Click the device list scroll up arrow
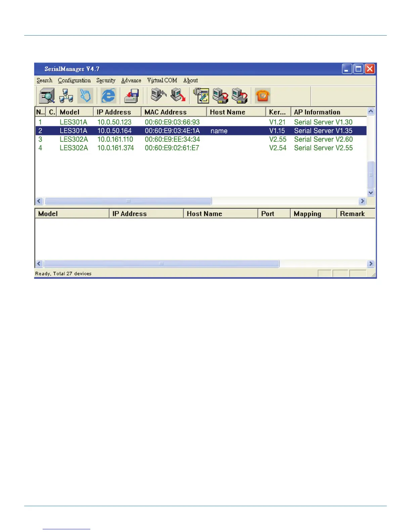Screen dimensions: 411x532 371,111
